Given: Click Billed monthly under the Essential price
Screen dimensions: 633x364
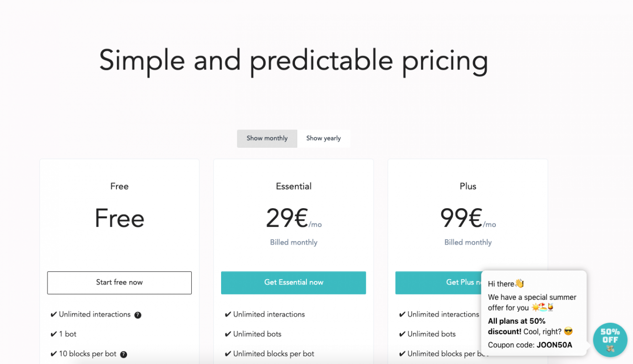Looking at the screenshot, I should 293,242.
